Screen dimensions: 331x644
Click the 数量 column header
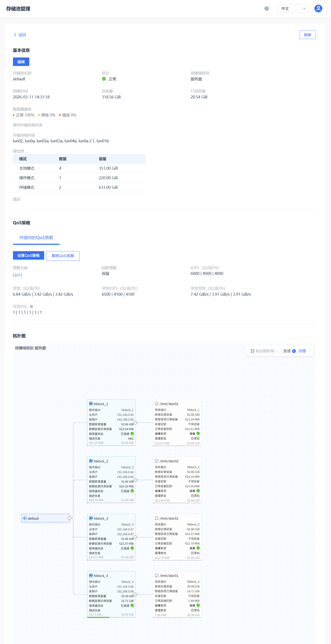pyautogui.click(x=63, y=159)
